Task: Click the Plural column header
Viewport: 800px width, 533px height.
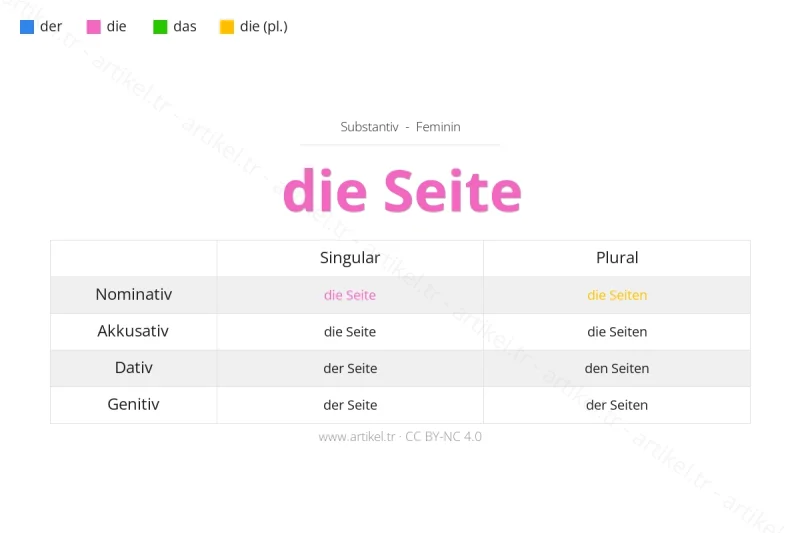Action: [x=617, y=258]
